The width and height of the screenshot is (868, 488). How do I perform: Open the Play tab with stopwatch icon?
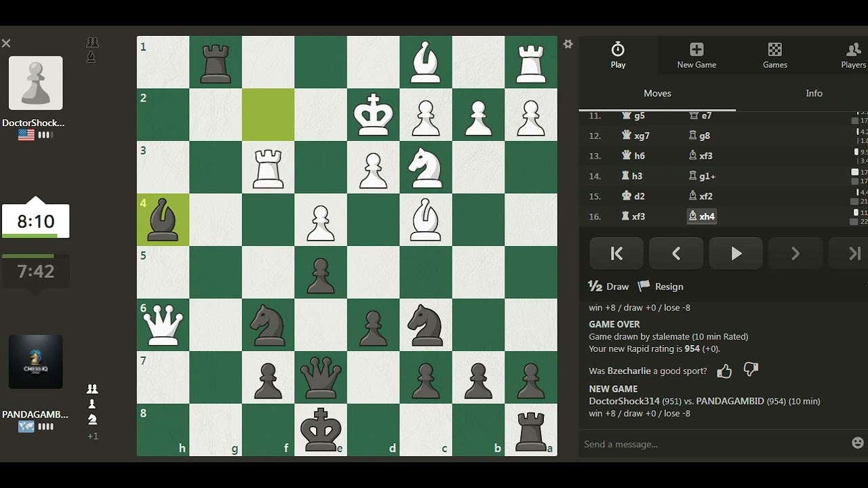coord(618,55)
